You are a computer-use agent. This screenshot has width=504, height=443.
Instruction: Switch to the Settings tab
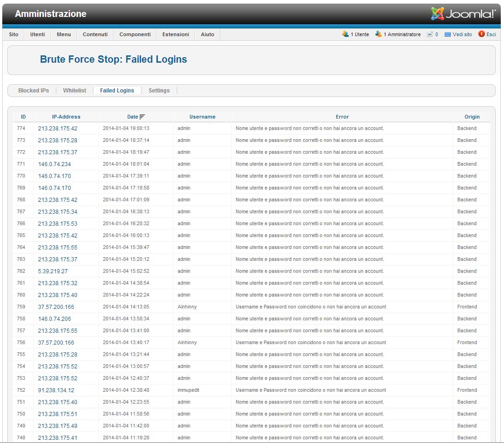pos(159,91)
